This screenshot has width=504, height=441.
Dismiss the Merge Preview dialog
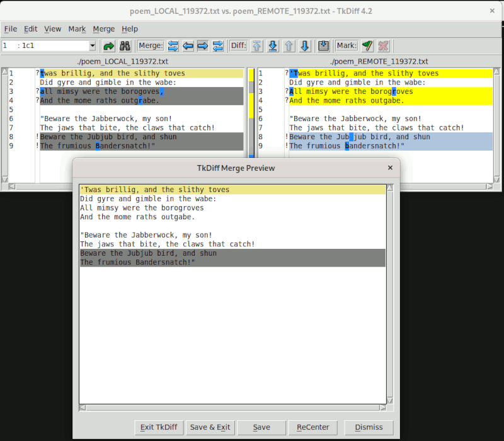(369, 427)
